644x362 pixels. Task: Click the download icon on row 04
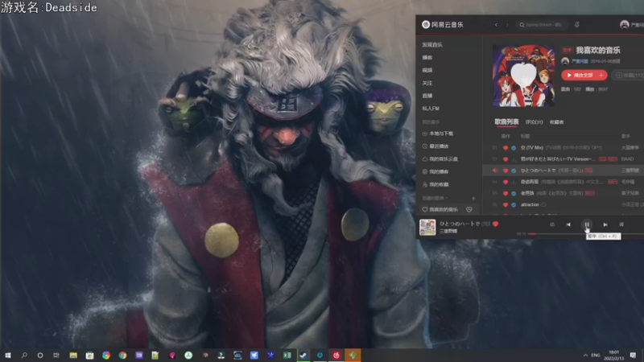pos(514,182)
